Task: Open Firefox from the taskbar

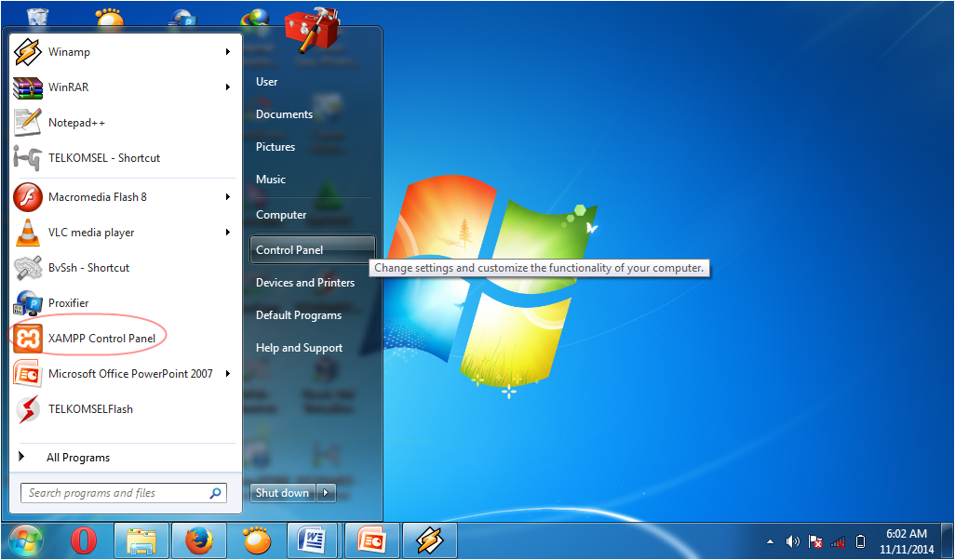Action: point(198,540)
